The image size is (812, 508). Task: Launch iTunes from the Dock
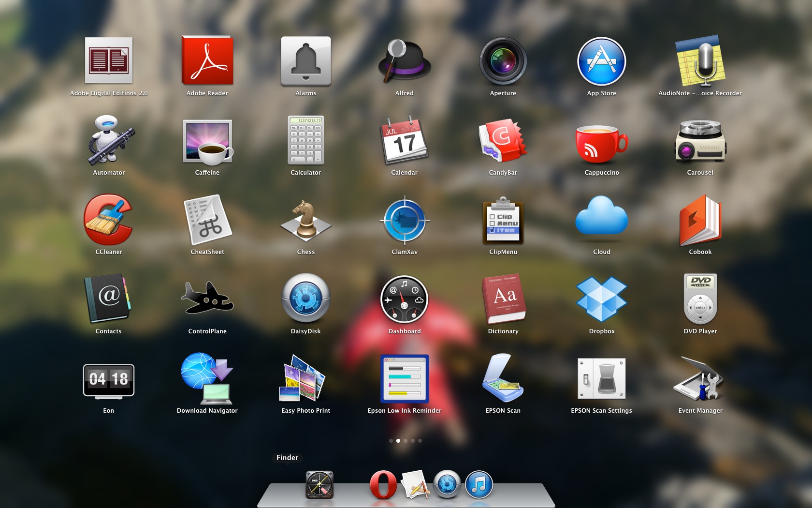point(479,484)
